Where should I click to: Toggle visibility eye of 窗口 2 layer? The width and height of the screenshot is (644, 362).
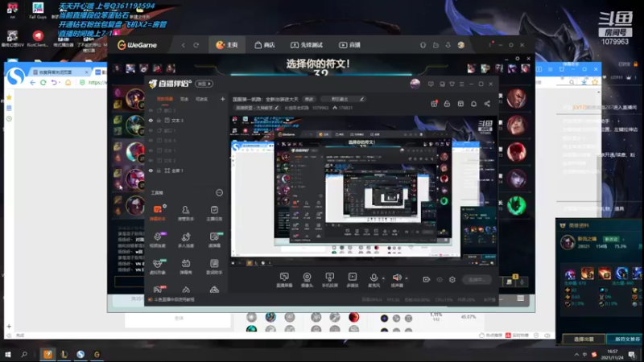pyautogui.click(x=151, y=110)
